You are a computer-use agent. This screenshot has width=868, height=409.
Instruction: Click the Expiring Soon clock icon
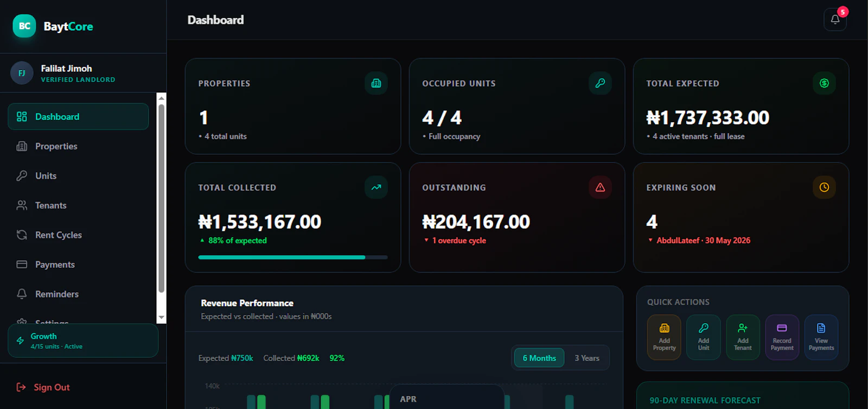pos(824,187)
